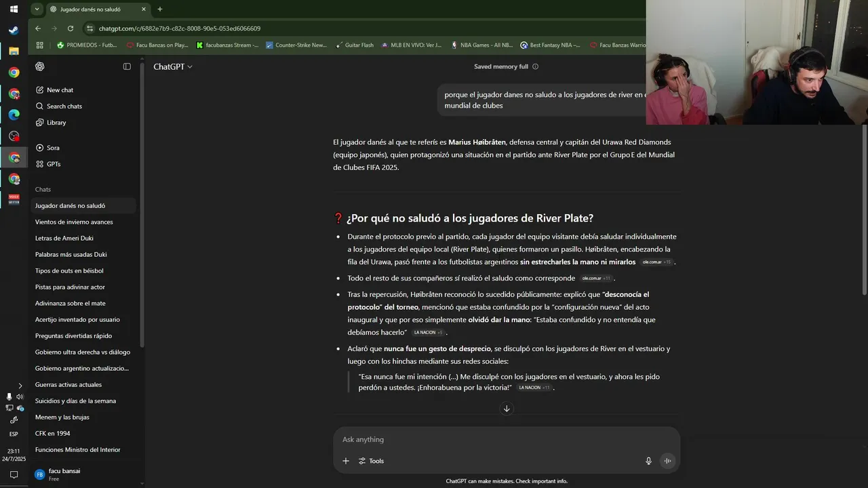Open the Facu Banzas on Play bookmark
868x488 pixels.
coord(157,45)
